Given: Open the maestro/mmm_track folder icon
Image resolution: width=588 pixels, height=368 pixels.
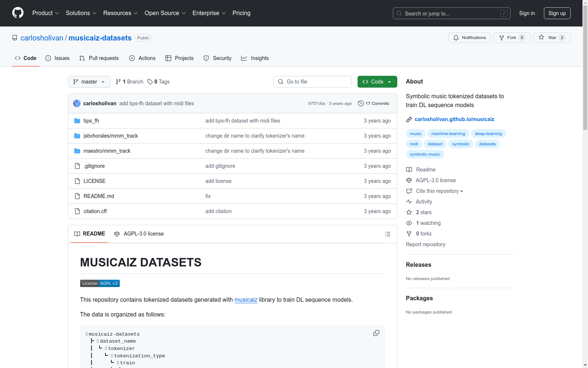Looking at the screenshot, I should point(77,151).
